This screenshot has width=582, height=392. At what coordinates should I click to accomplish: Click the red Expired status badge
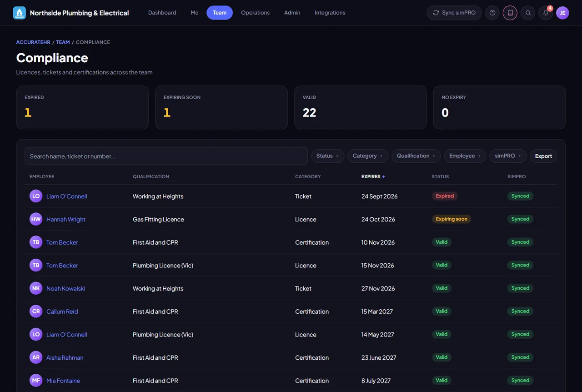click(x=445, y=196)
